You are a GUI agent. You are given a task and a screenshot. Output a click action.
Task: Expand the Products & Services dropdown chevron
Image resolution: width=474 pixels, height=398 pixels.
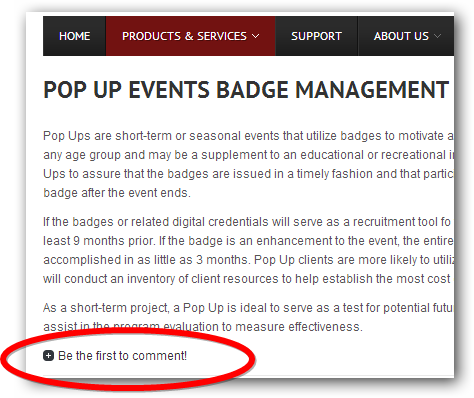point(256,36)
